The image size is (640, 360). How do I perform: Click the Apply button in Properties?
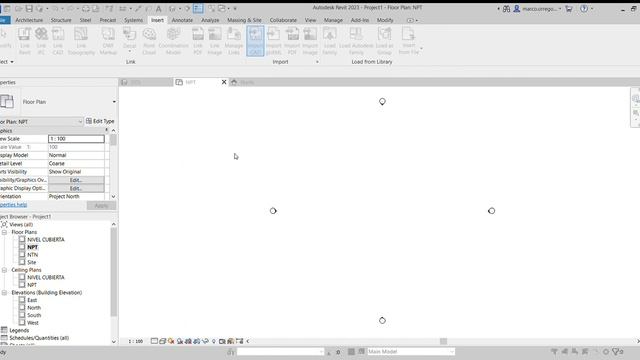[x=101, y=205]
